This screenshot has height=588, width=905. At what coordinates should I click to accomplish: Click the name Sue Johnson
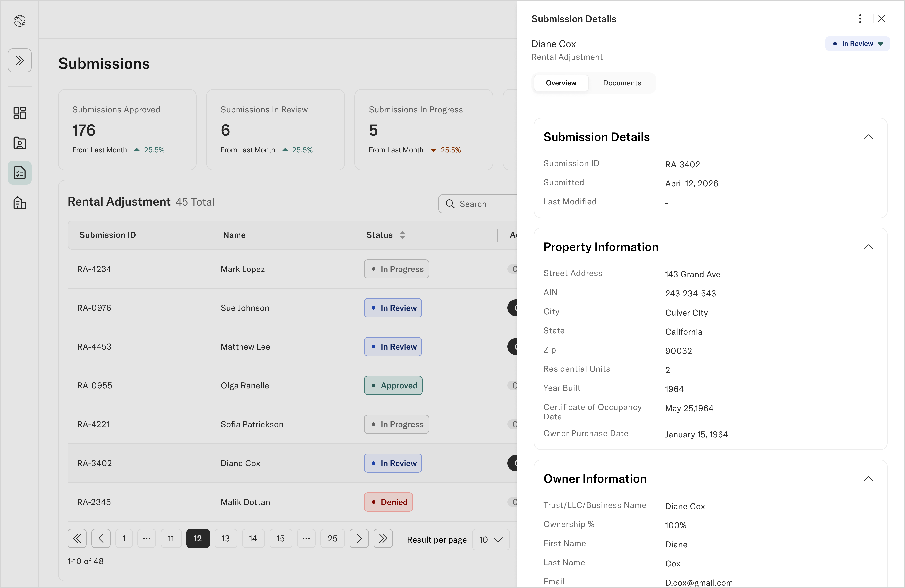click(x=245, y=308)
